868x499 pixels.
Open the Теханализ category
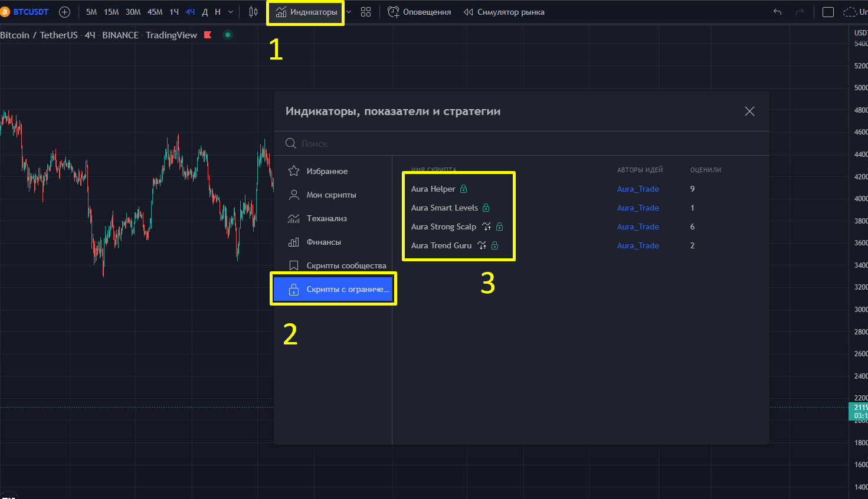333,218
